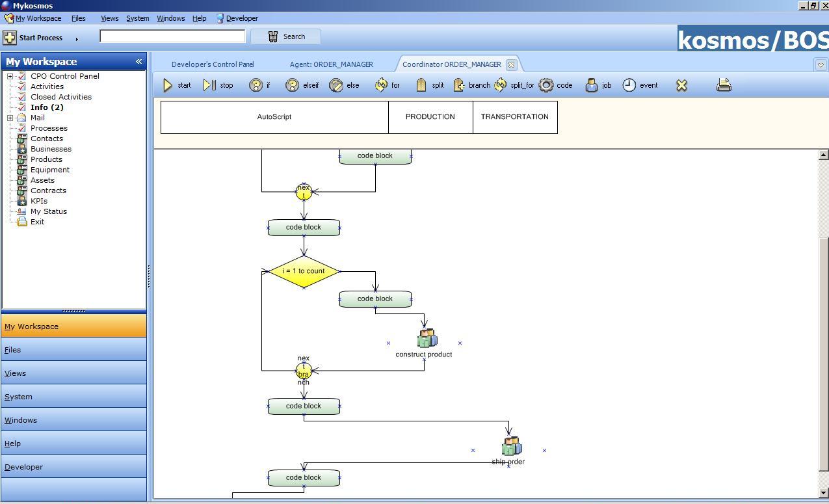This screenshot has height=504, width=829.
Task: Click the Search button
Action: click(x=285, y=36)
